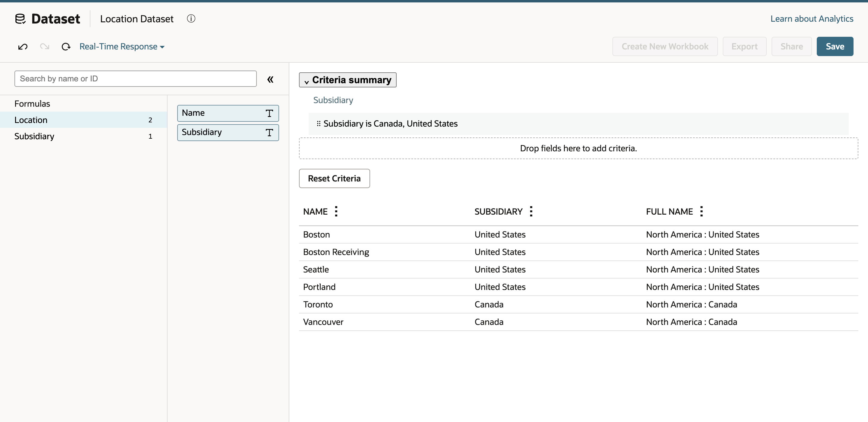Click the Vancouver name cell
This screenshot has height=422, width=868.
coord(323,322)
